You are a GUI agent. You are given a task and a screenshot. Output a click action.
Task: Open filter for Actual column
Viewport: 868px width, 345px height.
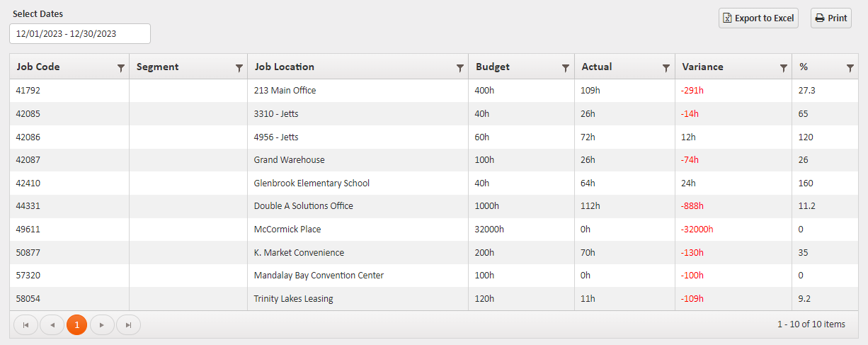[x=666, y=68]
